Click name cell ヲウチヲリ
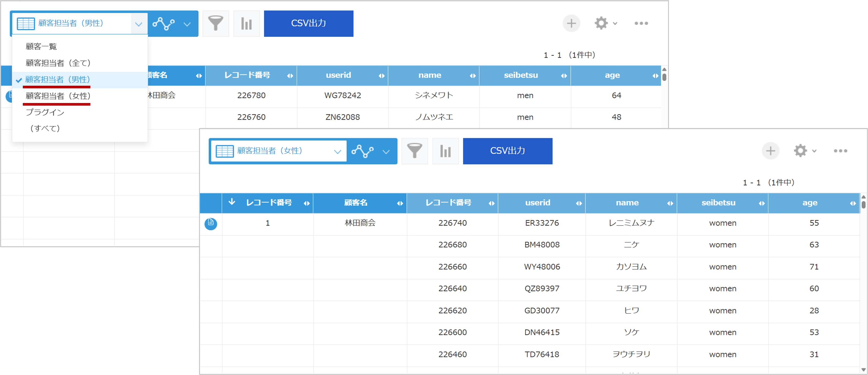 point(631,354)
